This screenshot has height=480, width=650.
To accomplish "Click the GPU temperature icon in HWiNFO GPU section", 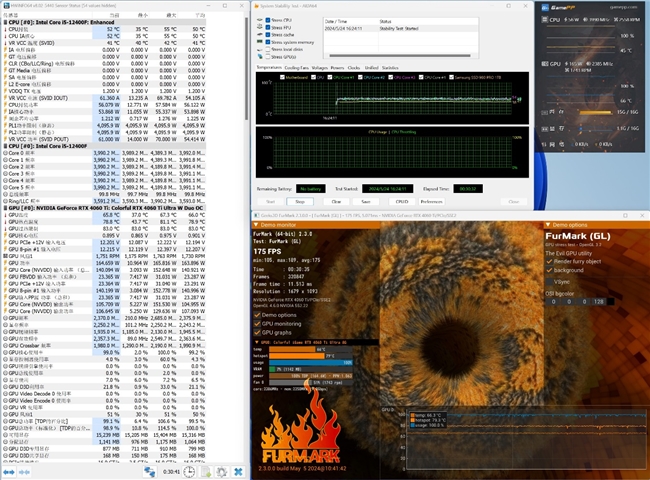I will pyautogui.click(x=5, y=215).
